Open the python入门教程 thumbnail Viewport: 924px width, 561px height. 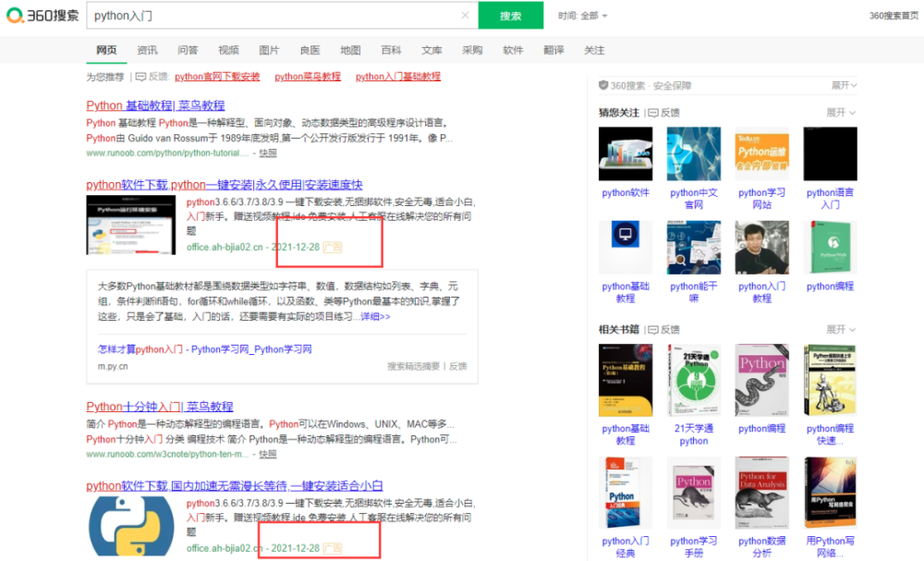pos(762,248)
